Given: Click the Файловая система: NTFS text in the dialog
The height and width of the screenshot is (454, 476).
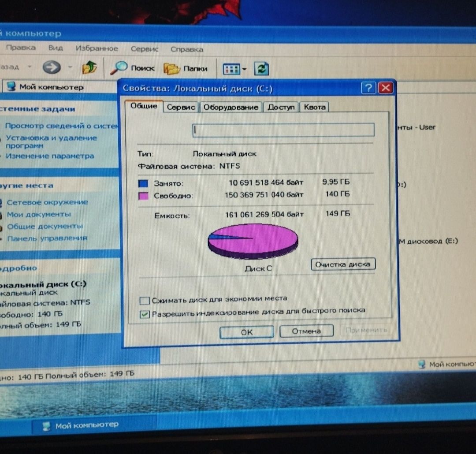Looking at the screenshot, I should pos(189,166).
